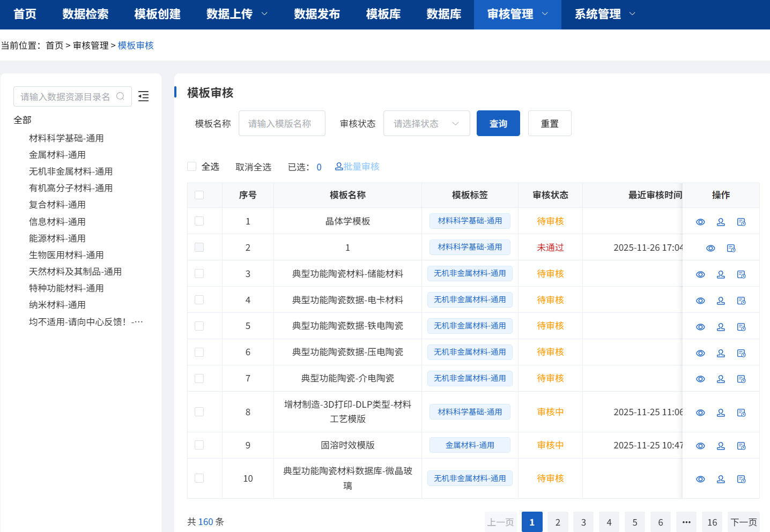Collapse the left sidebar via the indent icon

pos(143,96)
